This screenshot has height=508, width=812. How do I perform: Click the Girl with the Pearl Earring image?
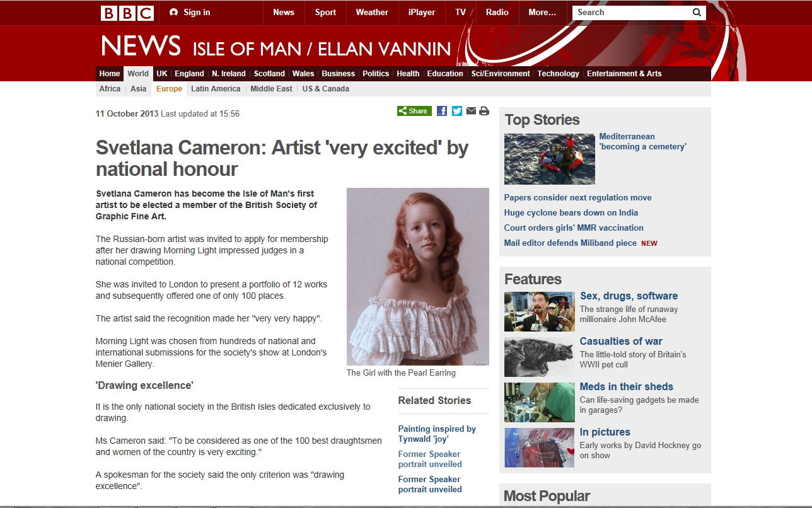[418, 277]
